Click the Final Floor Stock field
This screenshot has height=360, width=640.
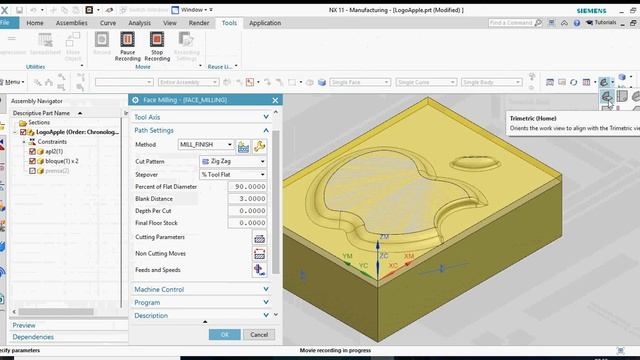tap(247, 223)
